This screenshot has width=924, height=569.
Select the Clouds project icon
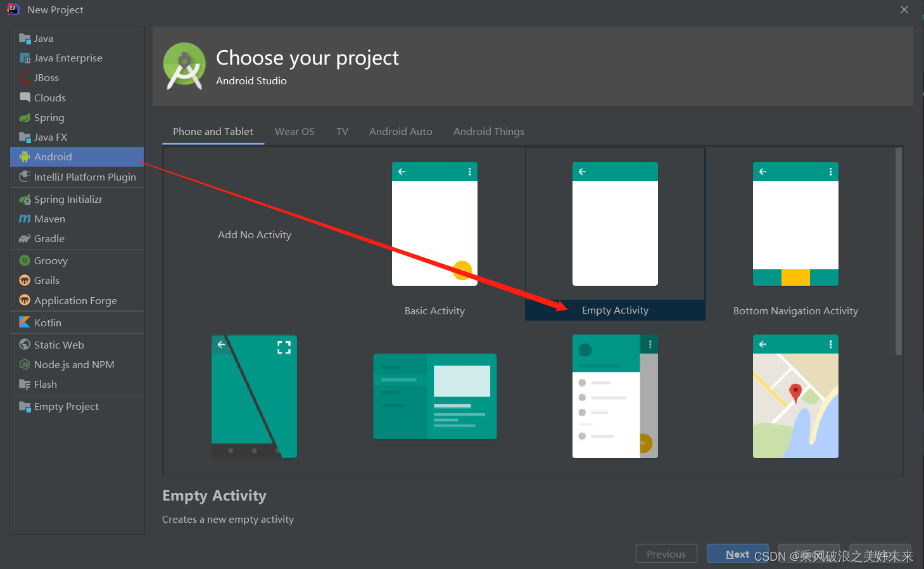pyautogui.click(x=25, y=98)
